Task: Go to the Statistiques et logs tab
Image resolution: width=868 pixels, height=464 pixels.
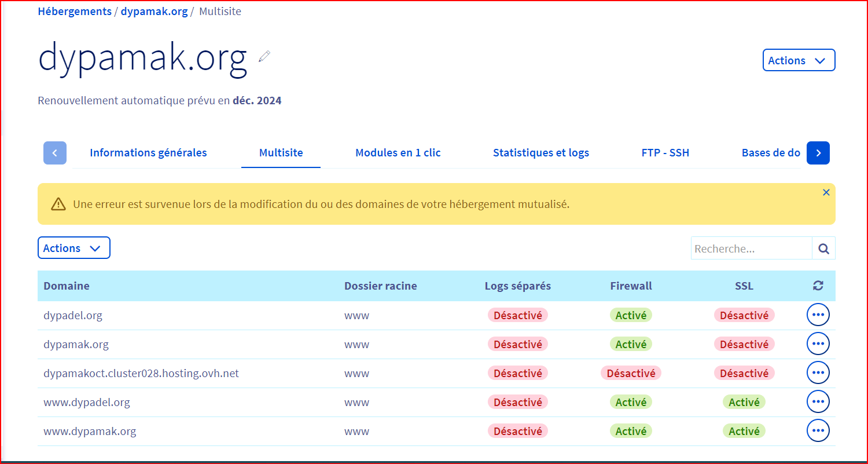Action: coord(540,153)
